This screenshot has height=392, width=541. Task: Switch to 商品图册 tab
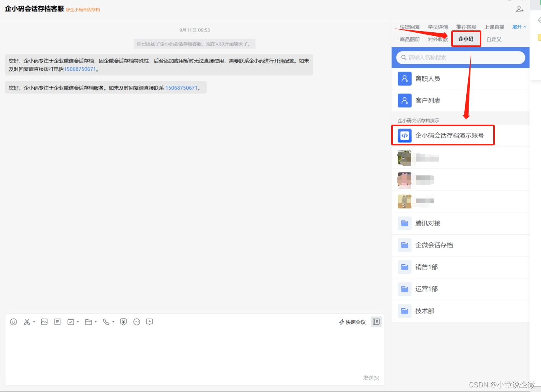(410, 39)
